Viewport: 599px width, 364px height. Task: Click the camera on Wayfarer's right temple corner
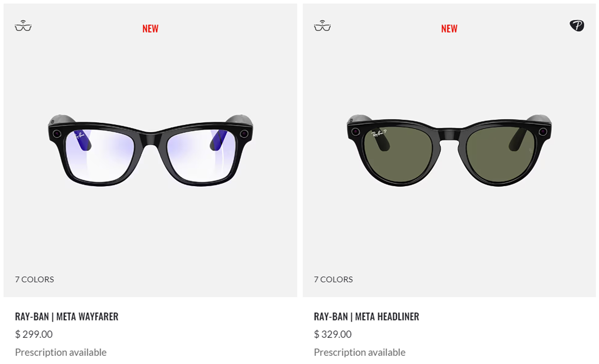244,134
